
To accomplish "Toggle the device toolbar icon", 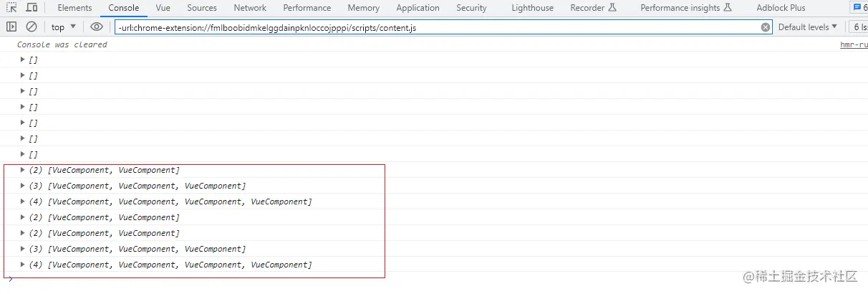I will coord(32,8).
